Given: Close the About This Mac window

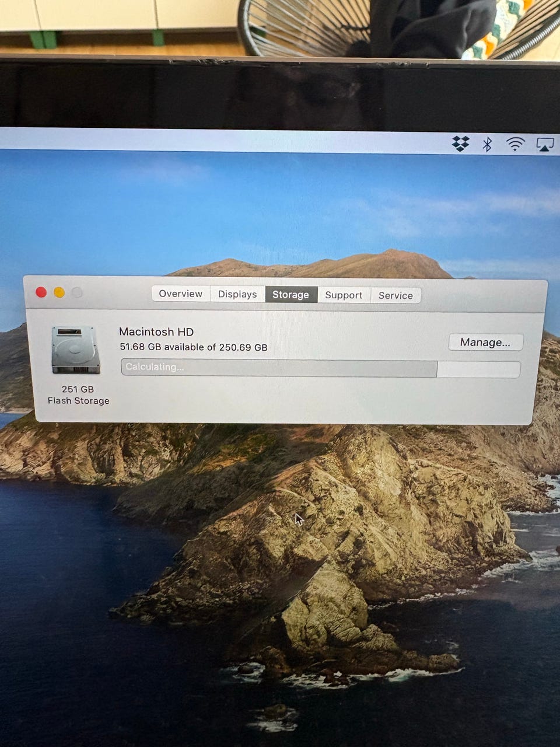Looking at the screenshot, I should (41, 292).
